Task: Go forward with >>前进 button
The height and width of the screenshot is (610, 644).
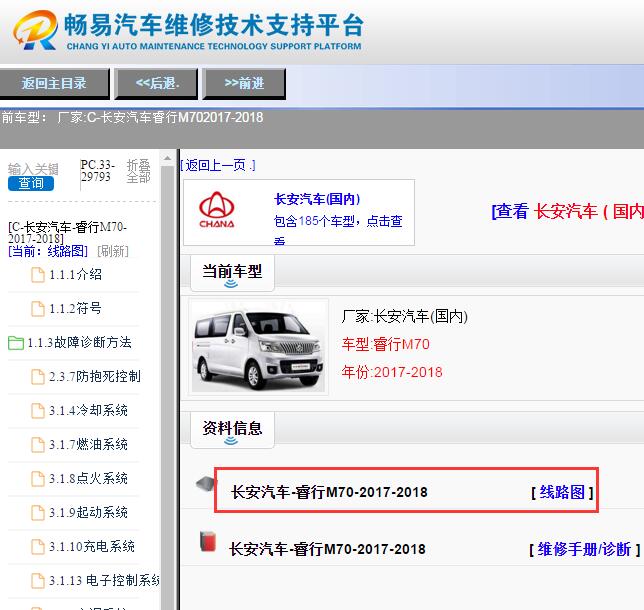Action: click(244, 83)
